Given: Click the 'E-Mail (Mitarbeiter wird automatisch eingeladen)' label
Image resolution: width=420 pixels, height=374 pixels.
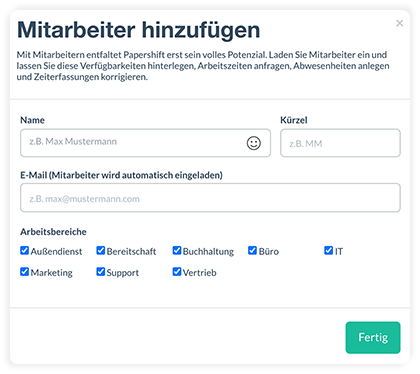Looking at the screenshot, I should coord(121,175).
